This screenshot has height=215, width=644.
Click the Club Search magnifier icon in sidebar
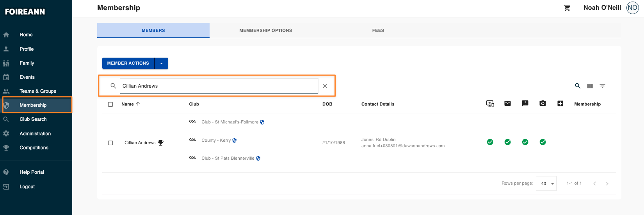click(x=6, y=119)
